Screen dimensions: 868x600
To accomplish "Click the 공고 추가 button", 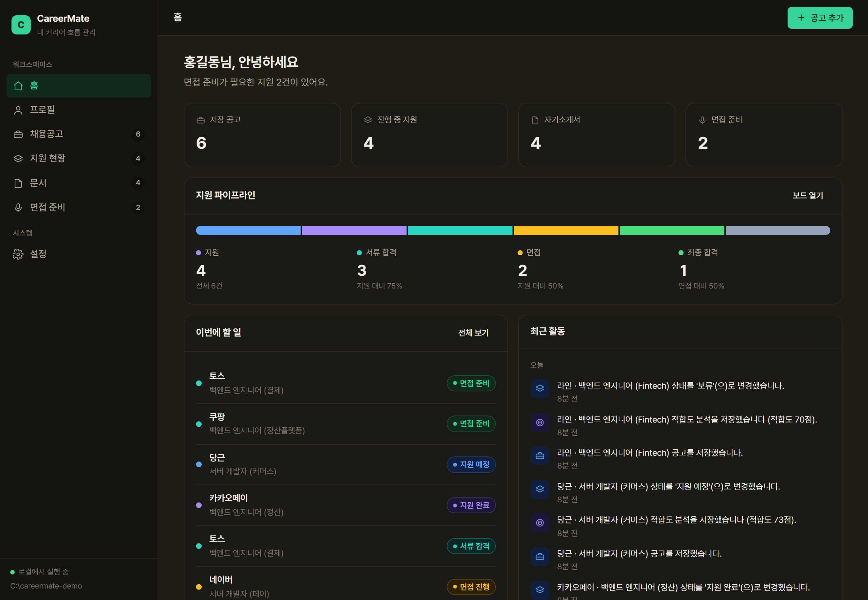I will (x=820, y=18).
